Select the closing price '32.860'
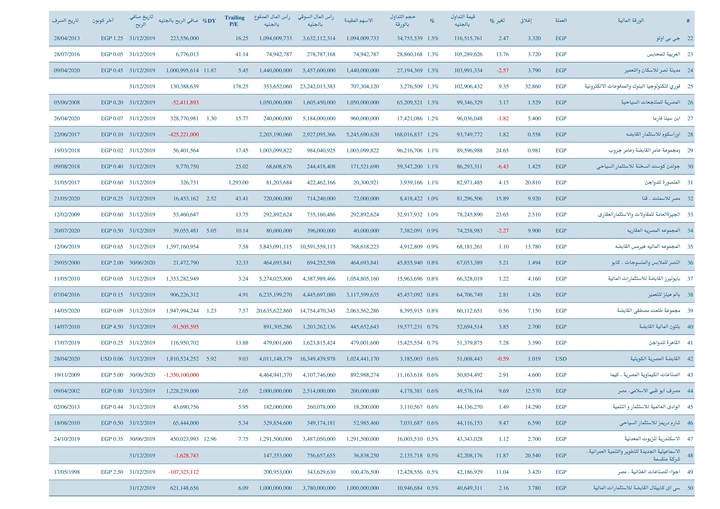 pos(533,86)
